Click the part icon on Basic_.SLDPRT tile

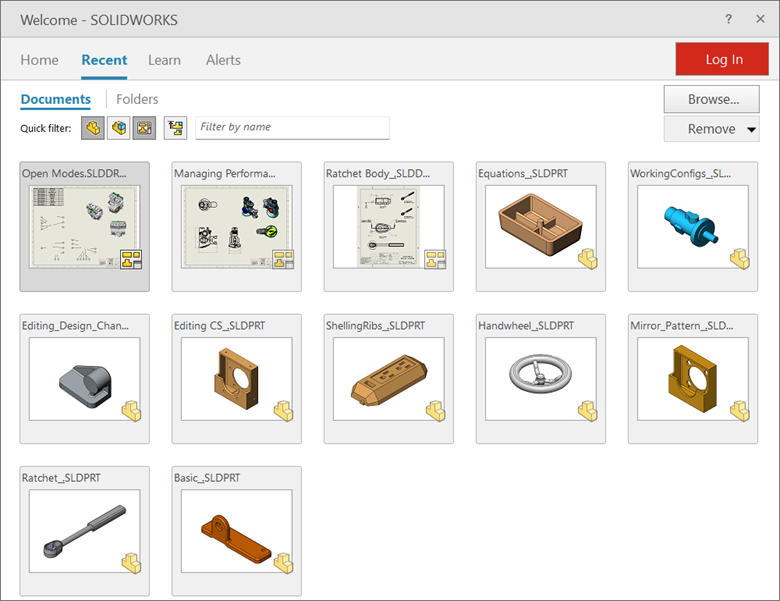tap(284, 563)
